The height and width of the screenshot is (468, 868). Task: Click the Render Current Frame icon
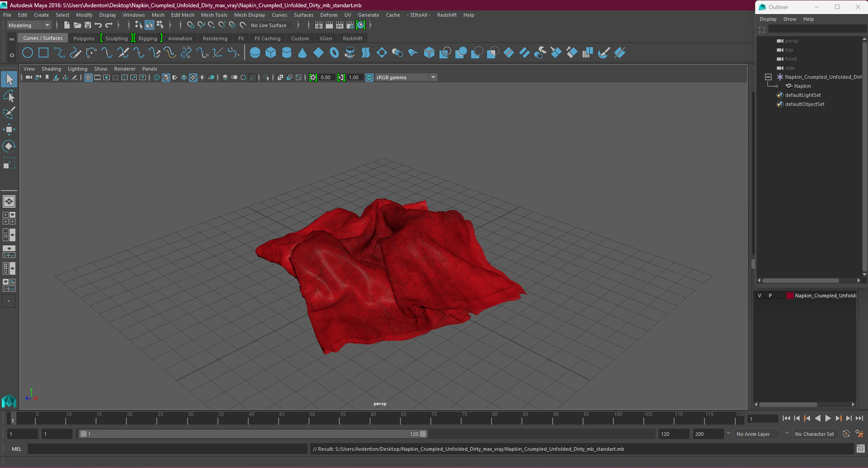pos(329,25)
